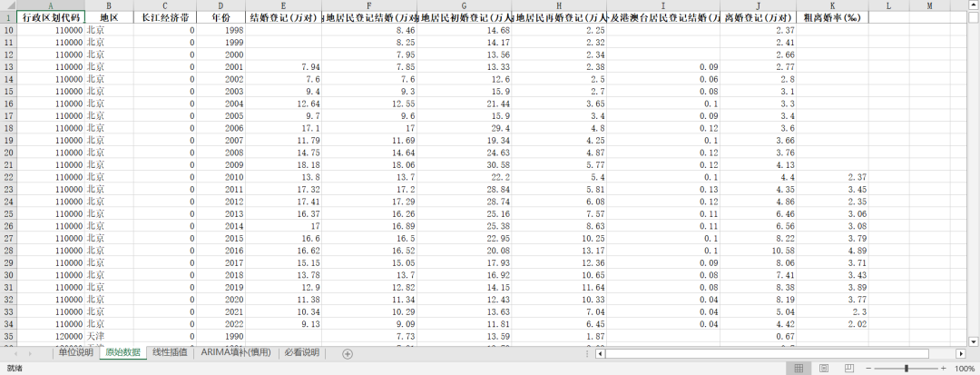Screen dimensions: 980x375
Task: Select the year cell 1998
Action: [x=220, y=30]
